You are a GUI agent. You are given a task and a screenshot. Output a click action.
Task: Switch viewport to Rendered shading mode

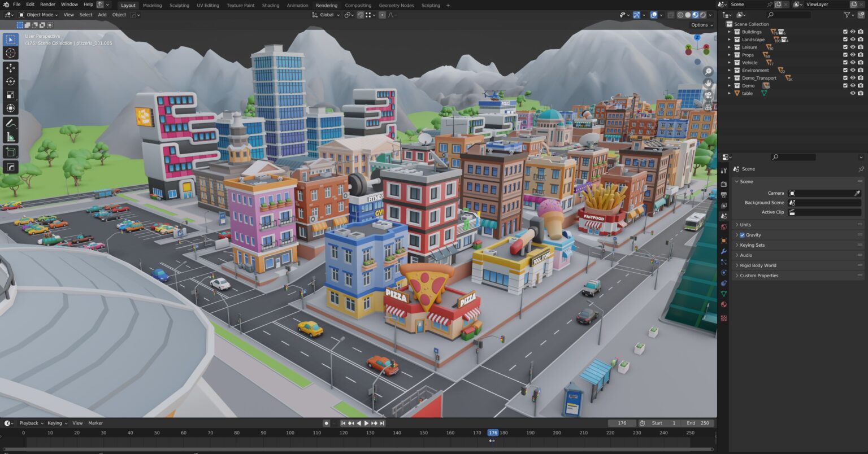click(702, 15)
